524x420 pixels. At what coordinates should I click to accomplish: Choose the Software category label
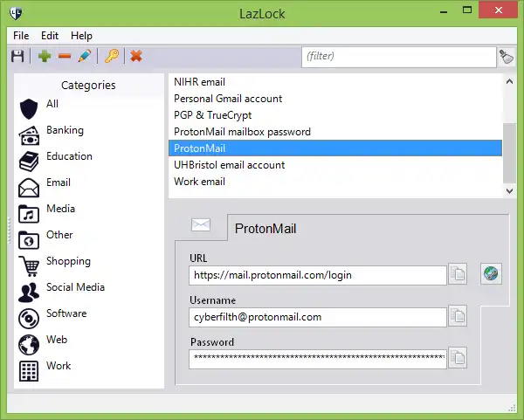tap(66, 313)
